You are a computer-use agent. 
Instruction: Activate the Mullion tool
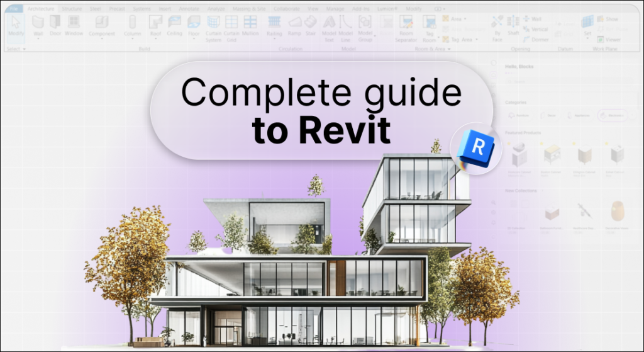(250, 25)
